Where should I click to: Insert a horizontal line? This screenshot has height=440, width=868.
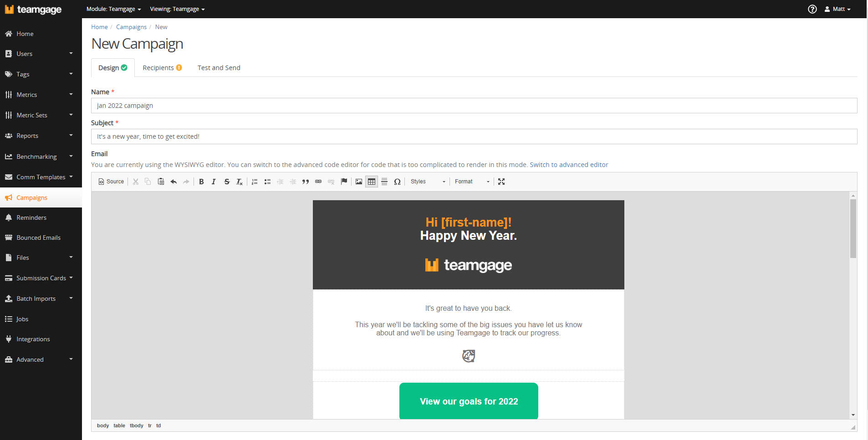coord(384,182)
